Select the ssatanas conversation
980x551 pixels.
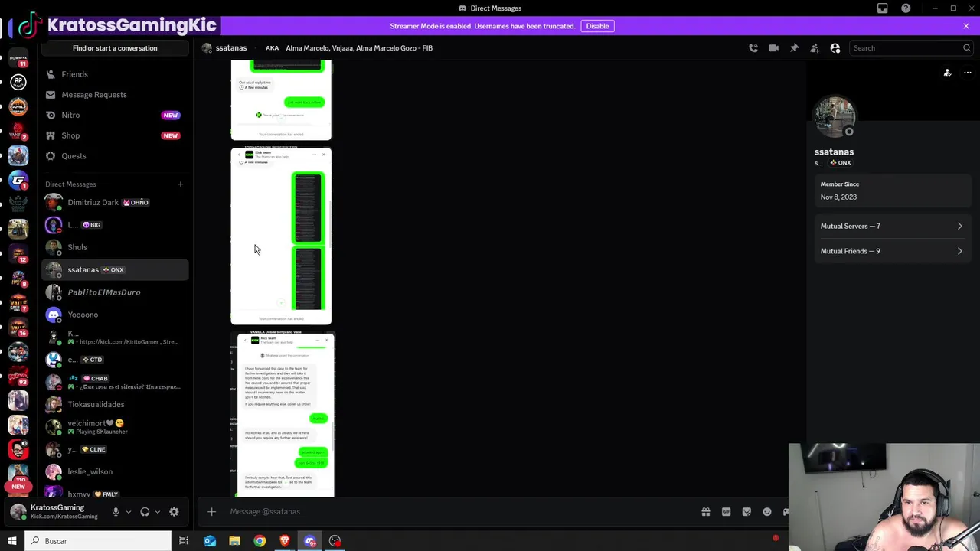click(115, 270)
